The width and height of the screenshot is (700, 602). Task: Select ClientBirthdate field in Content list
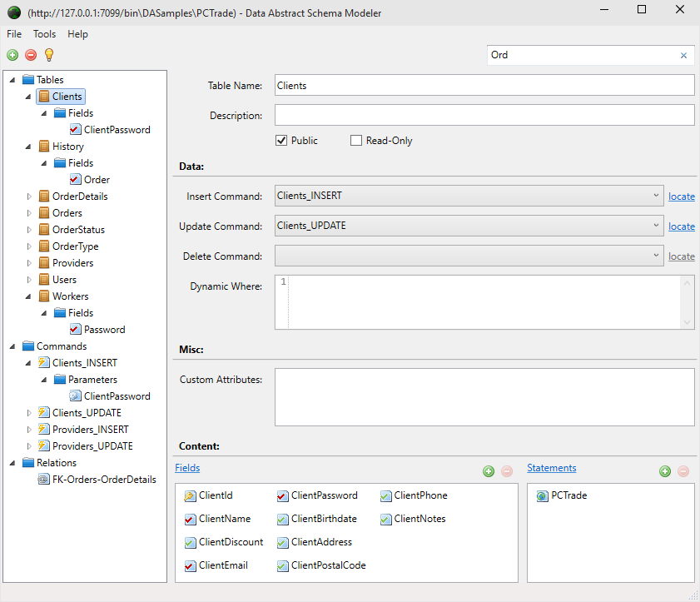[317, 519]
